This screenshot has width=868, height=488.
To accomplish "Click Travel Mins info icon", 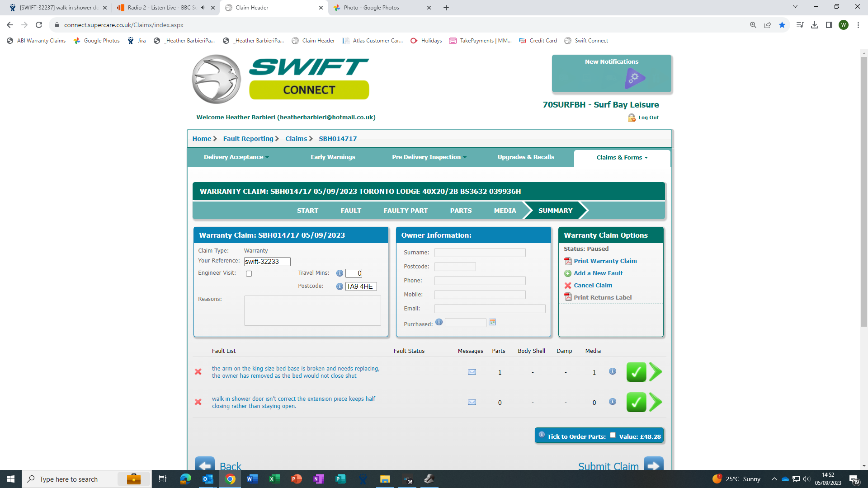I will pyautogui.click(x=340, y=273).
